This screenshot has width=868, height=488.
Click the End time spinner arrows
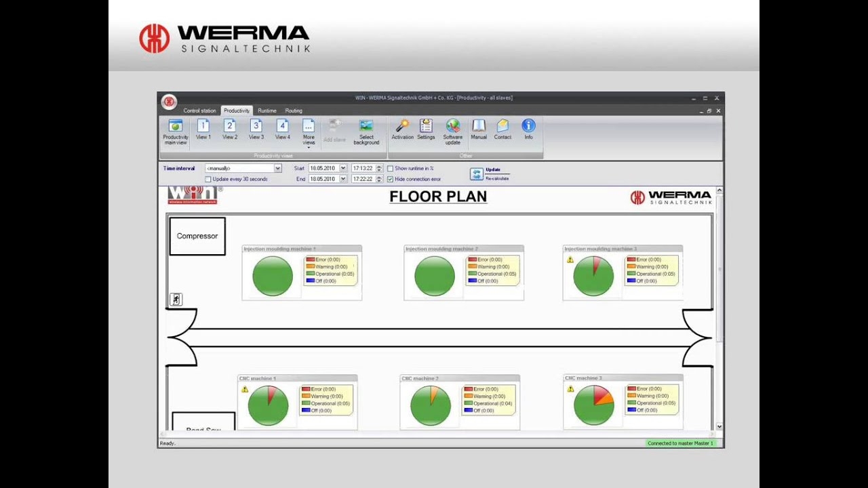pos(380,179)
